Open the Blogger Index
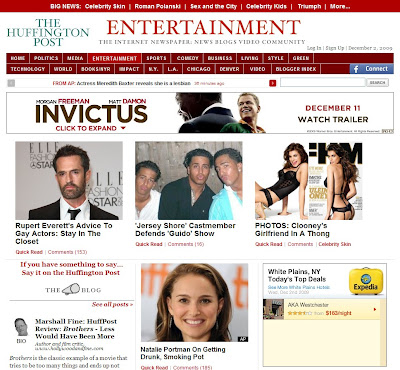This screenshot has width=400, height=370. pyautogui.click(x=296, y=69)
